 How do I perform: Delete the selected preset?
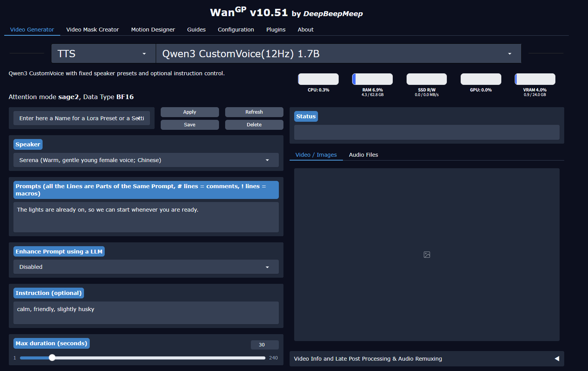(x=254, y=125)
